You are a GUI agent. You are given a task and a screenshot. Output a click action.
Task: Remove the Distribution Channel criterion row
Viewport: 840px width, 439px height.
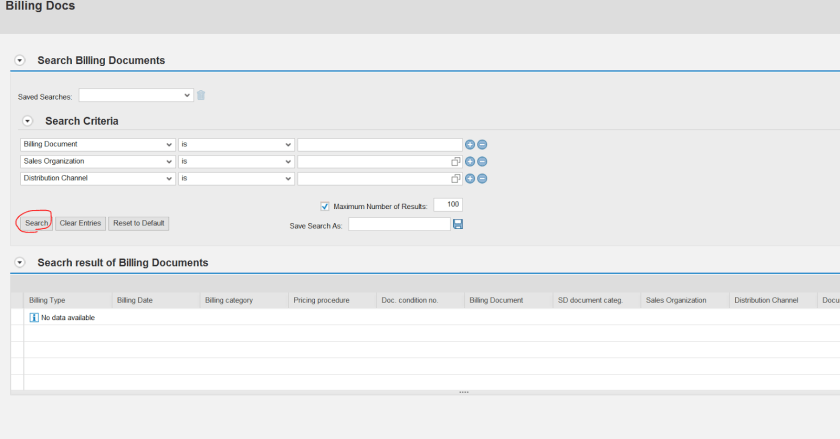[482, 178]
